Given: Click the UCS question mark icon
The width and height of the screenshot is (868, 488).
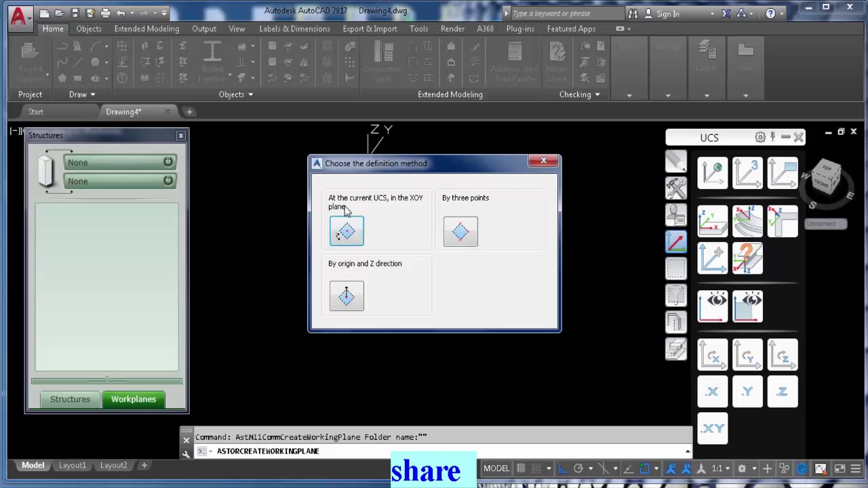Looking at the screenshot, I should (747, 258).
